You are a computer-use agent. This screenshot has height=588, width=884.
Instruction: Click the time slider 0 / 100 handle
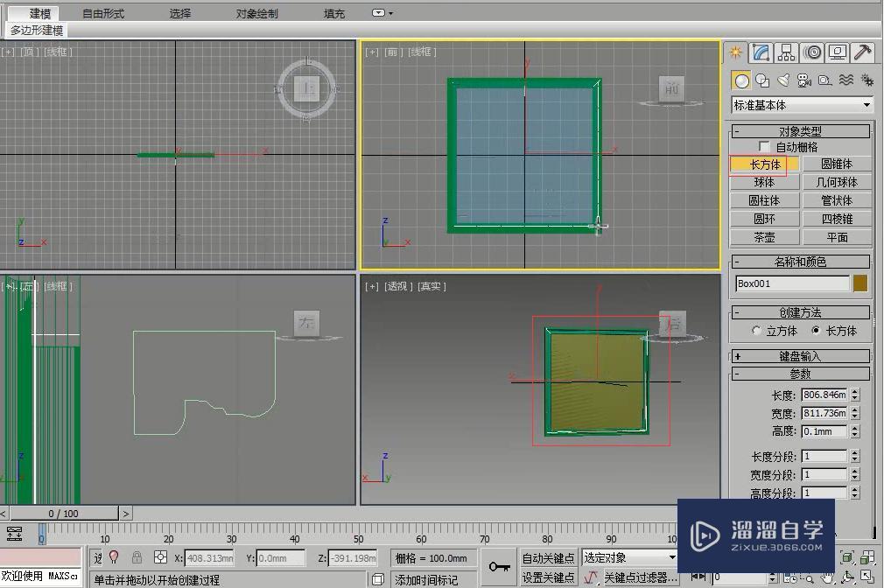[64, 514]
